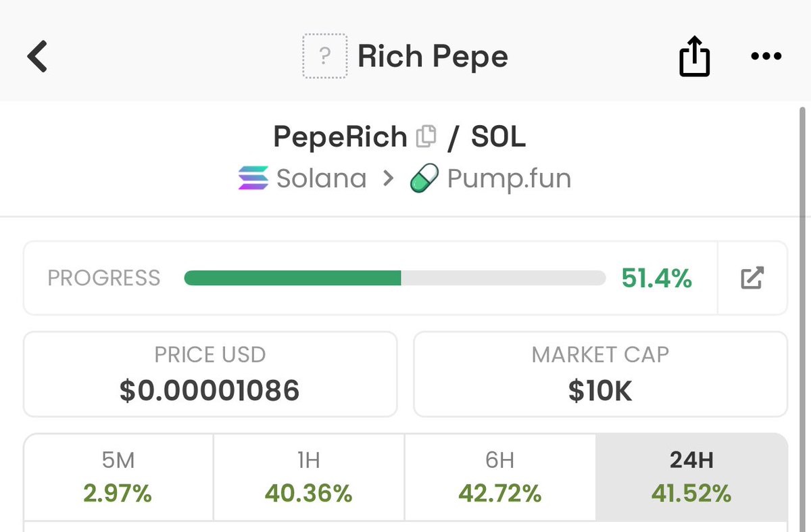Open the share sheet icon
This screenshot has height=532, width=811.
pos(694,57)
